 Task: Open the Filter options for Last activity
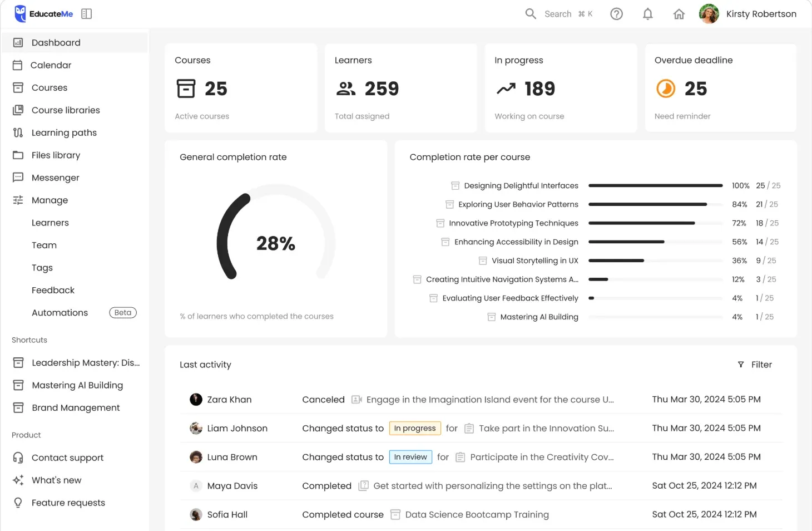coord(755,365)
